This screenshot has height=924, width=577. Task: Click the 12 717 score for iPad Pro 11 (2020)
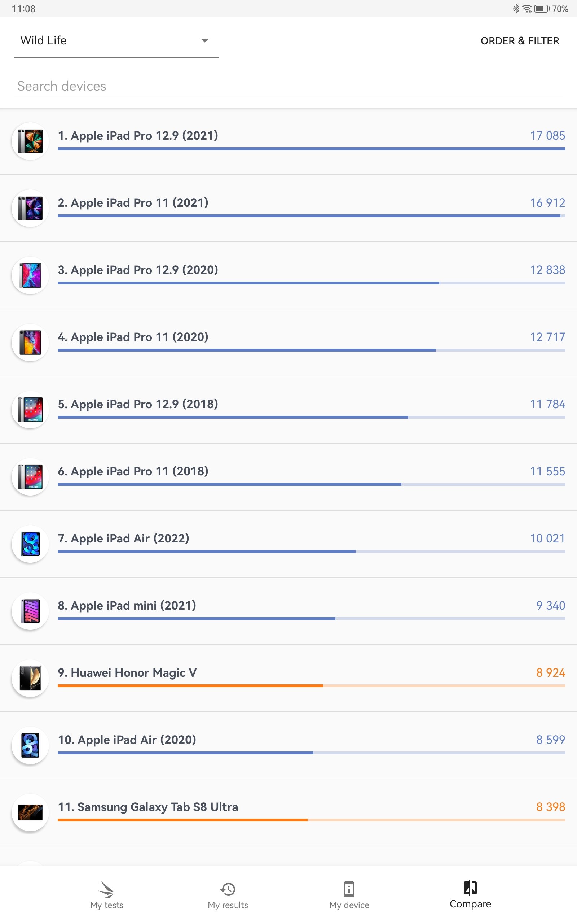547,337
